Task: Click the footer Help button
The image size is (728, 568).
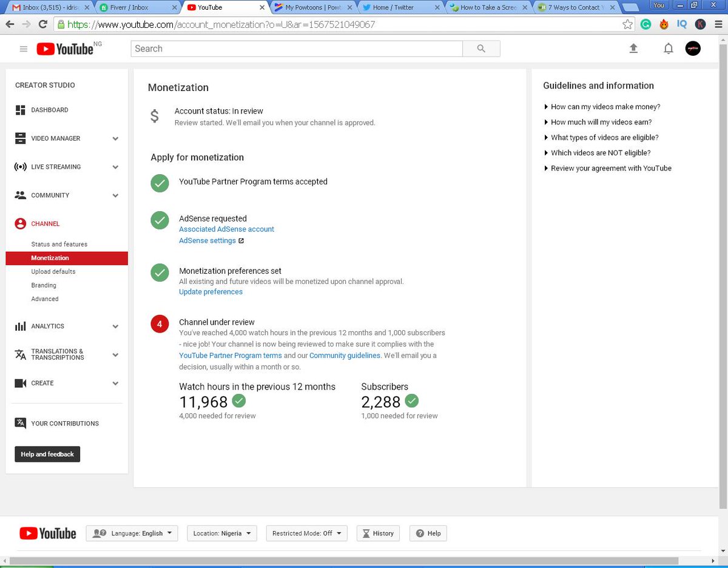Action: [428, 533]
